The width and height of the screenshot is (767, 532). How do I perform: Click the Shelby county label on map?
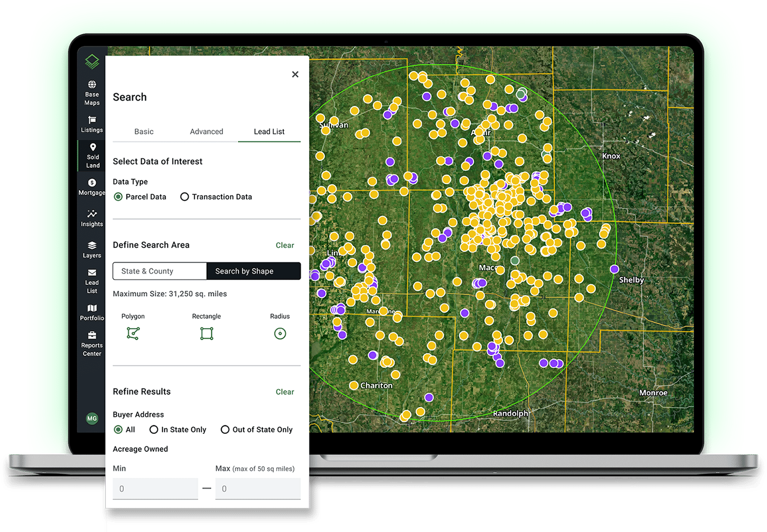[631, 280]
